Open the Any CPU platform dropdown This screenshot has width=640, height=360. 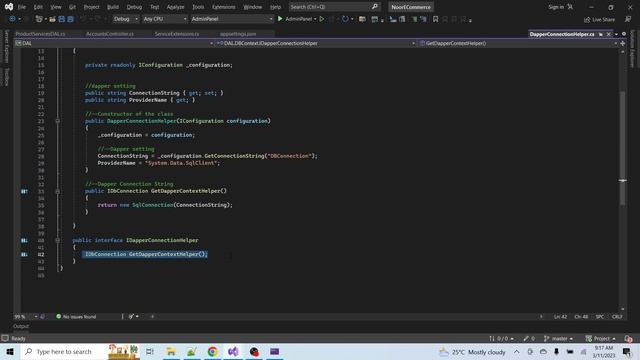[x=164, y=19]
